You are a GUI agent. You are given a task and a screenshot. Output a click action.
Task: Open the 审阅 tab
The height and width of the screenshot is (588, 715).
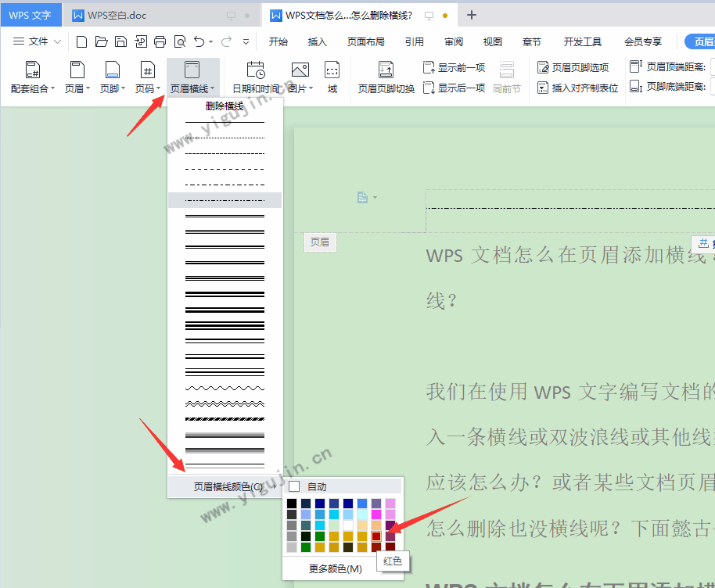pyautogui.click(x=454, y=42)
